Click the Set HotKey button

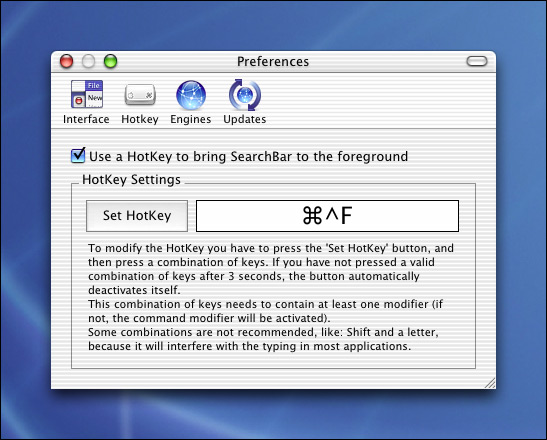[137, 216]
